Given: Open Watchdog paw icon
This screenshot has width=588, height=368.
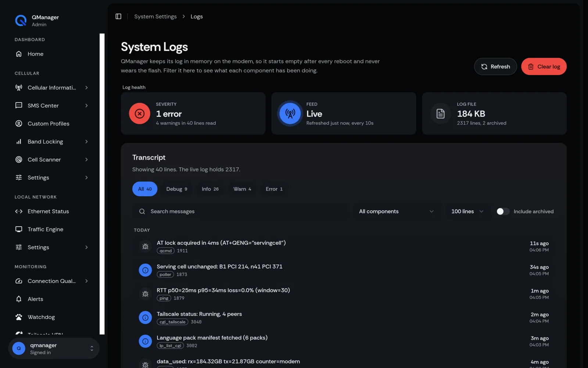Looking at the screenshot, I should [19, 317].
